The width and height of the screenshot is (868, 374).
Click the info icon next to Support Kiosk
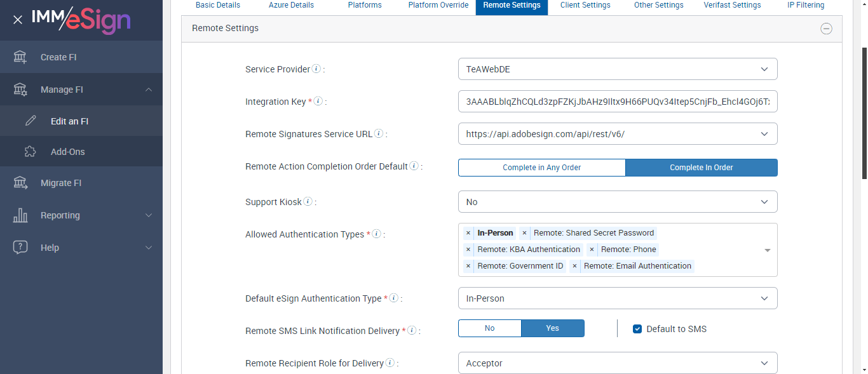(x=308, y=202)
